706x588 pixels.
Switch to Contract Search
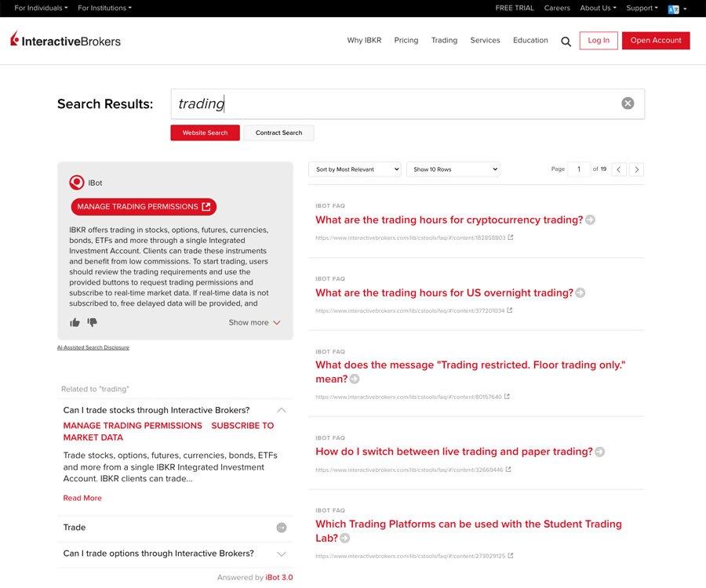tap(278, 133)
